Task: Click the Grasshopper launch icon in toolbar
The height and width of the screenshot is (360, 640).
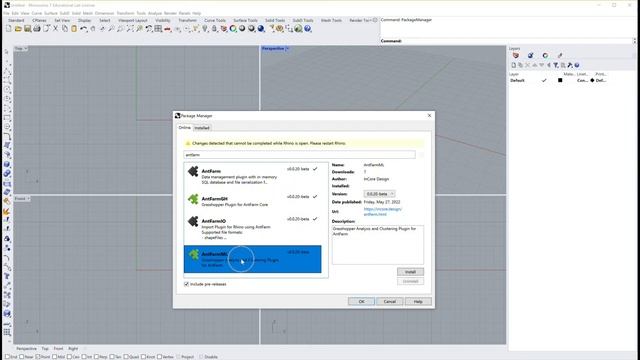Action: pos(298,29)
